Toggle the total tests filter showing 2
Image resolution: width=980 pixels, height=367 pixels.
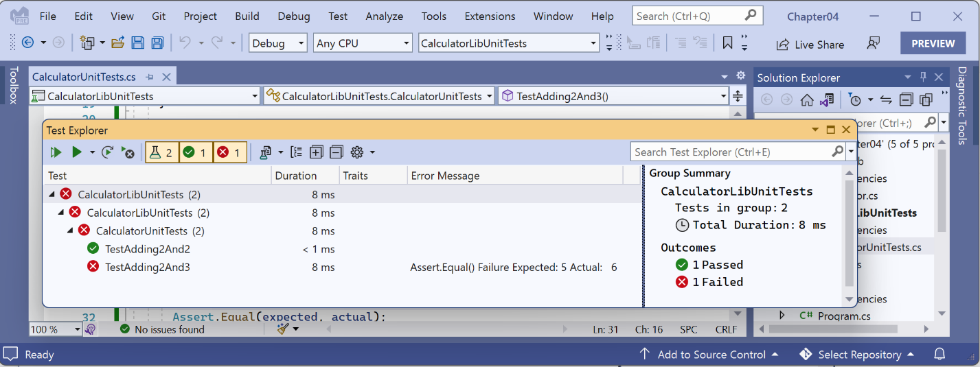point(161,152)
